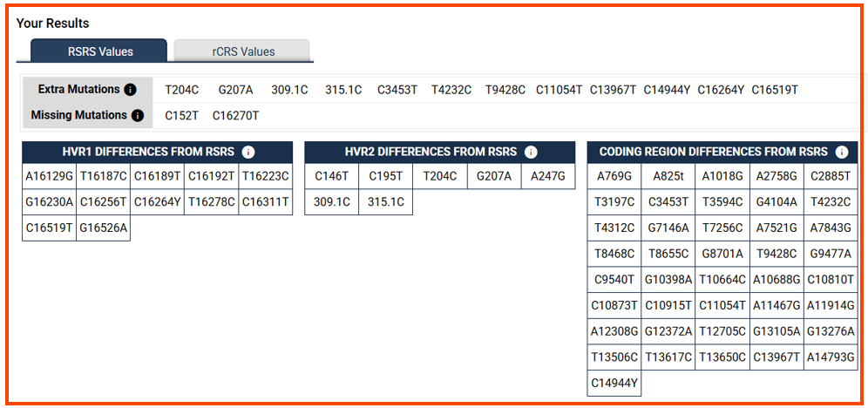Switch to the rCRS Values tab
The width and height of the screenshot is (868, 408).
click(x=242, y=51)
